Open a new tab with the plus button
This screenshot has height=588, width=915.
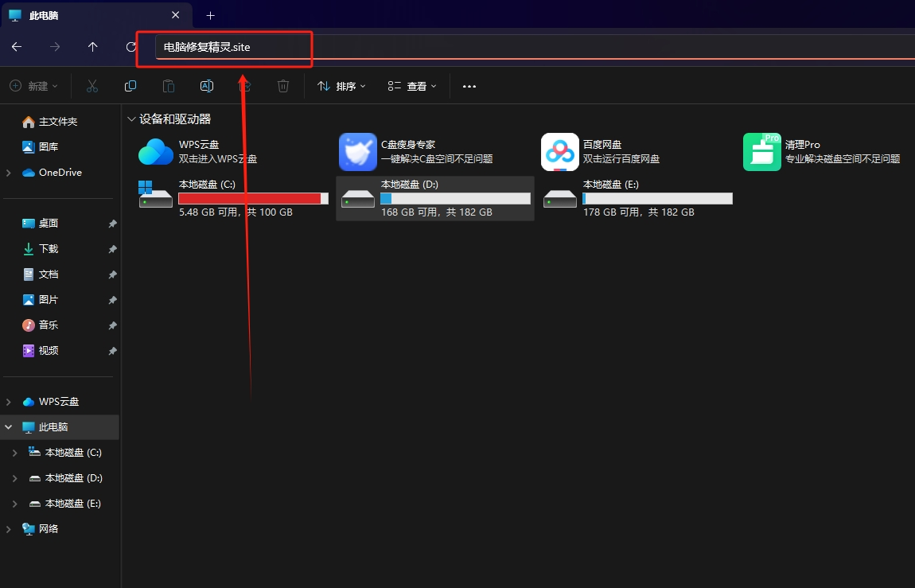coord(210,14)
